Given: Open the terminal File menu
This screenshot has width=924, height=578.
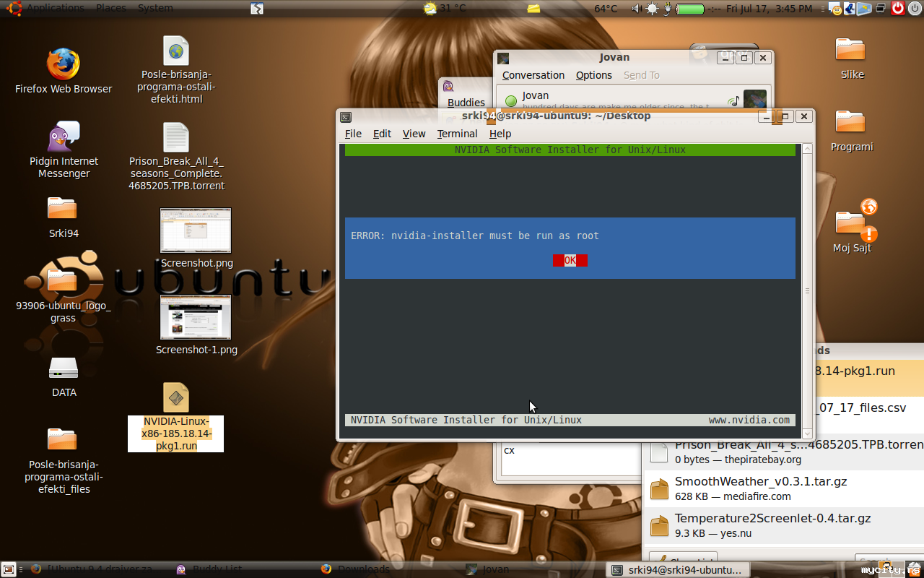Looking at the screenshot, I should click(x=353, y=134).
